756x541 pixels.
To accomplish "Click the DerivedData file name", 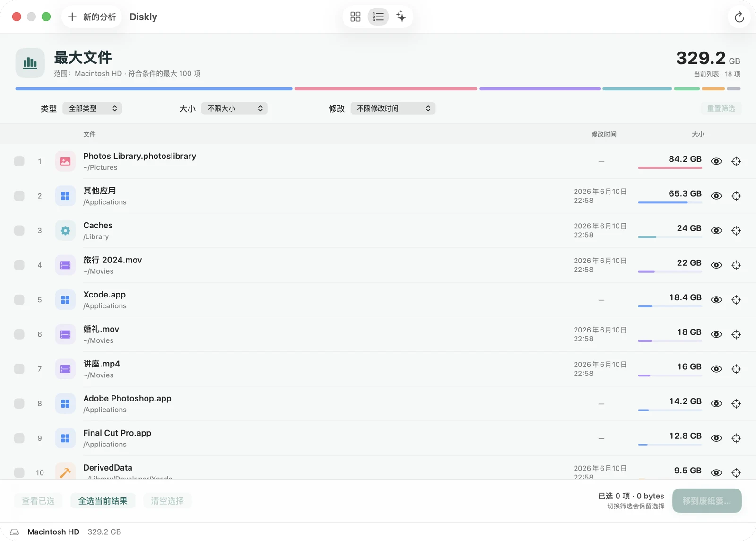I will pyautogui.click(x=108, y=467).
